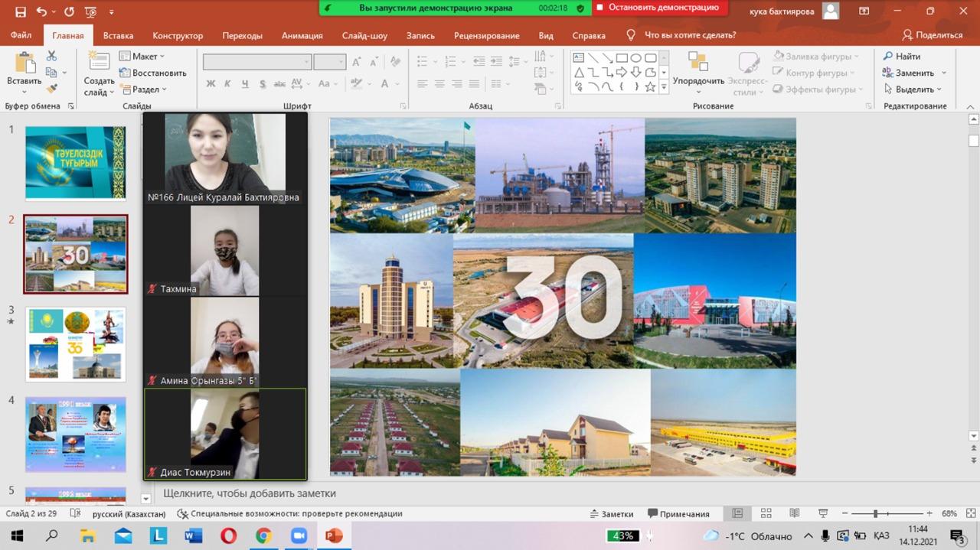
Task: Open the Вставка ribbon tab
Action: [x=118, y=35]
